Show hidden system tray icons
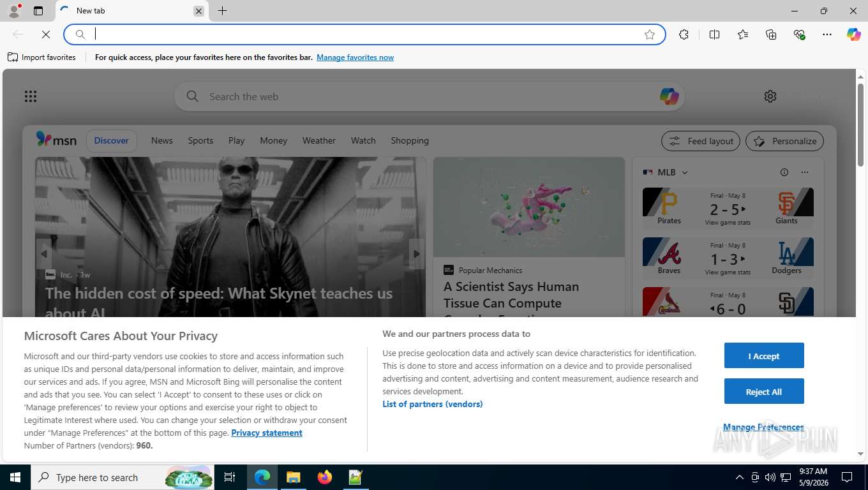The height and width of the screenshot is (490, 868). [740, 477]
